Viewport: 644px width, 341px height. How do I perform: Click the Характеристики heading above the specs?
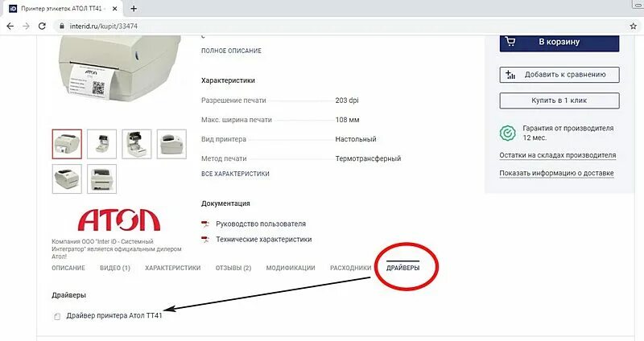point(228,80)
